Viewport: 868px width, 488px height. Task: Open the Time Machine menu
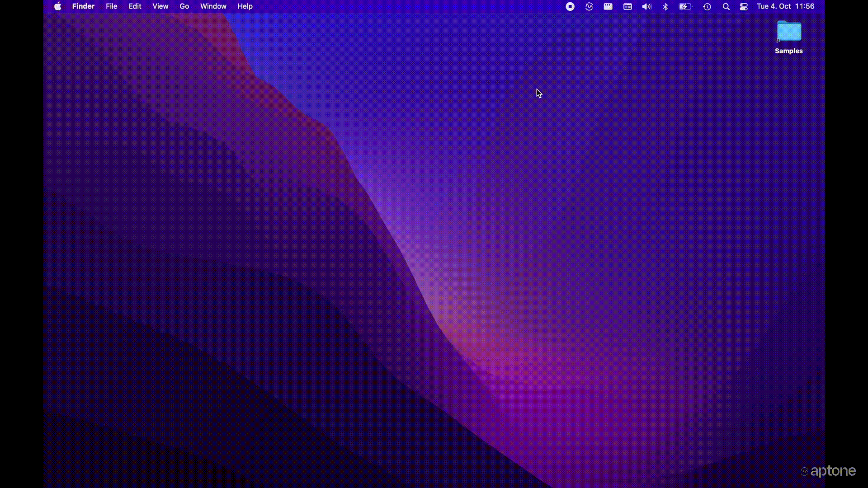click(x=707, y=6)
